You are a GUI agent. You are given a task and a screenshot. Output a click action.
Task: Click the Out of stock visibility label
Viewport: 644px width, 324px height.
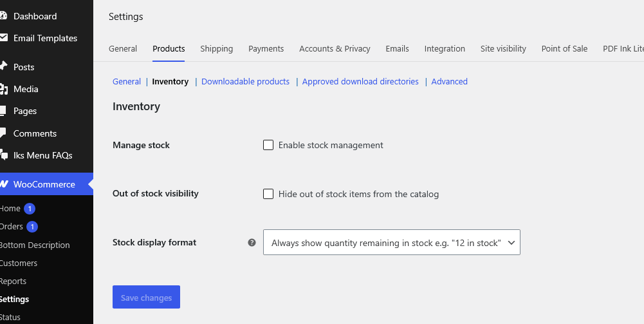click(x=155, y=194)
